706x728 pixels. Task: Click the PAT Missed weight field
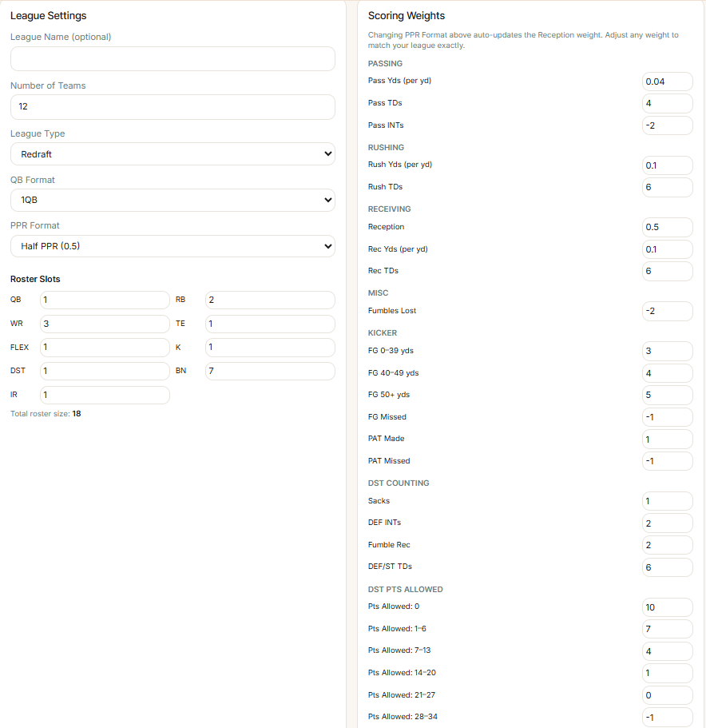tap(668, 461)
